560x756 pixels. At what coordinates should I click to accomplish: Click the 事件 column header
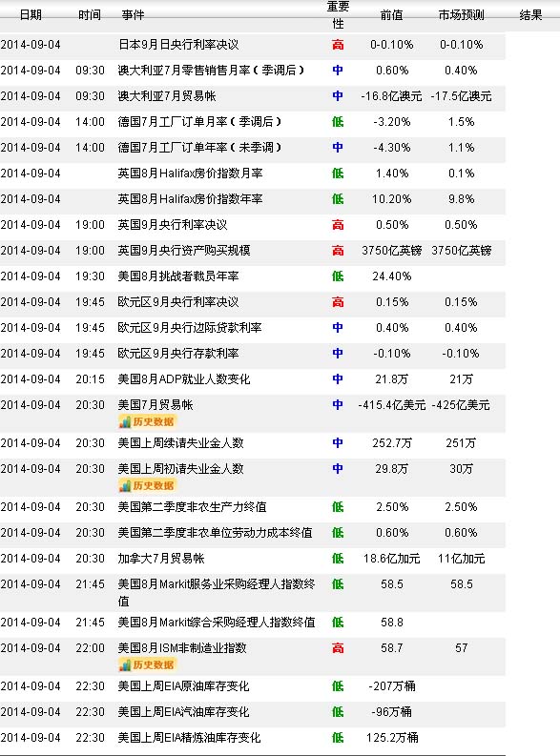(x=133, y=15)
